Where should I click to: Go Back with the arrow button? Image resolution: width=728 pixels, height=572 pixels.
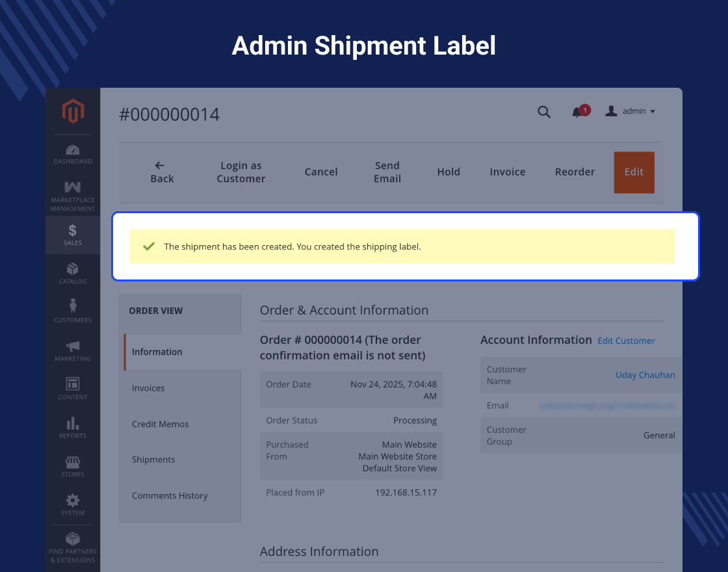(162, 172)
